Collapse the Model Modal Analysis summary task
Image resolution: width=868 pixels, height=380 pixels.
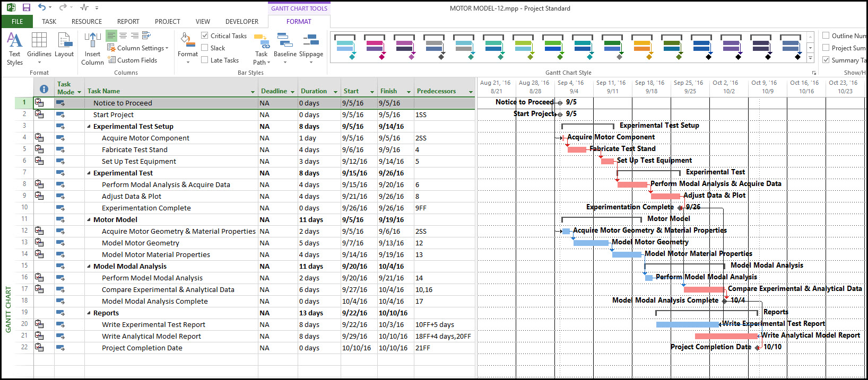[89, 267]
